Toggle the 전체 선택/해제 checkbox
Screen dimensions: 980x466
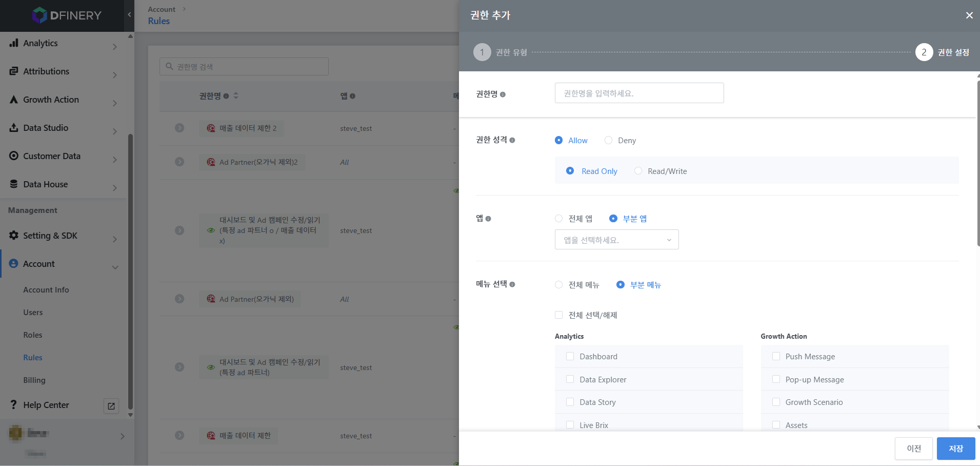(x=559, y=315)
